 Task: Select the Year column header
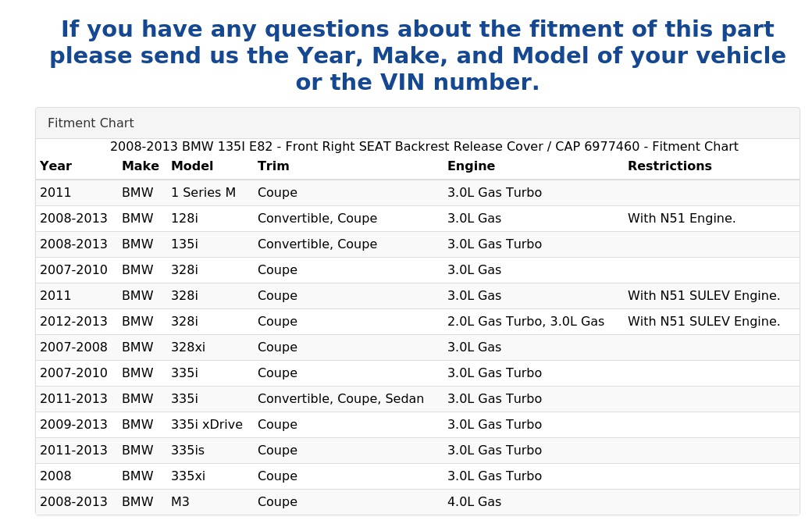click(55, 166)
